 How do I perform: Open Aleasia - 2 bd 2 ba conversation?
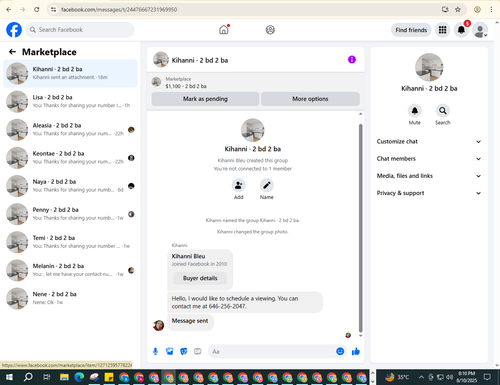click(x=70, y=130)
